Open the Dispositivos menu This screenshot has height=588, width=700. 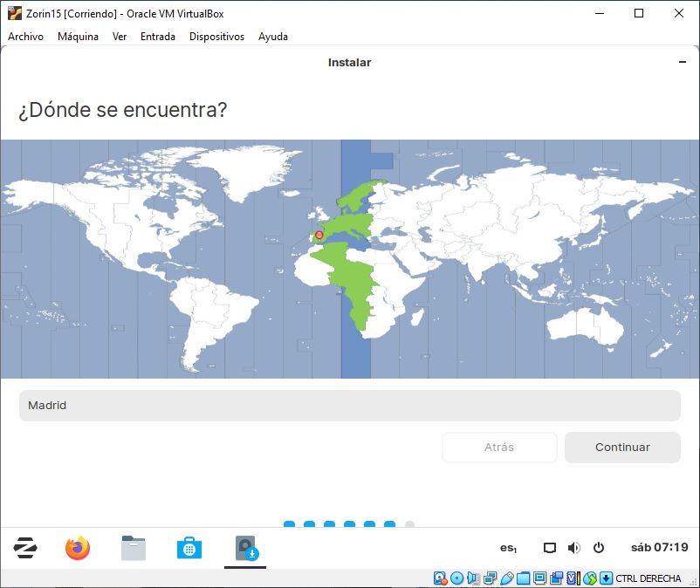(x=216, y=37)
